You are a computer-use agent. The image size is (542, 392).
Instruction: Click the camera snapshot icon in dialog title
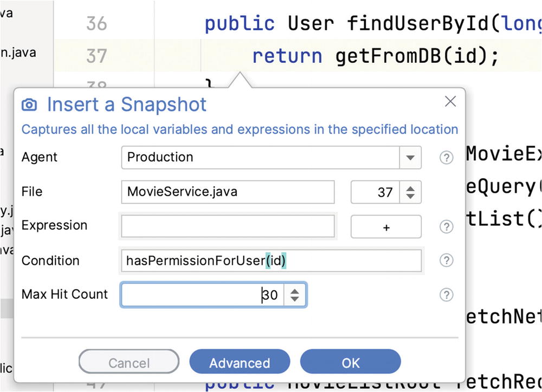coord(29,104)
